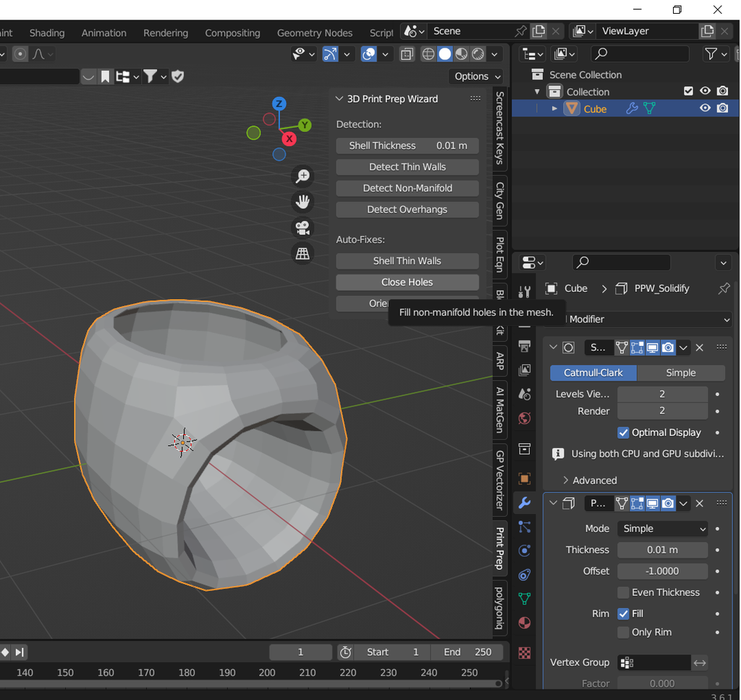Open Object Data mesh tab icon
Viewport: 741px width, 700px height.
(x=524, y=599)
